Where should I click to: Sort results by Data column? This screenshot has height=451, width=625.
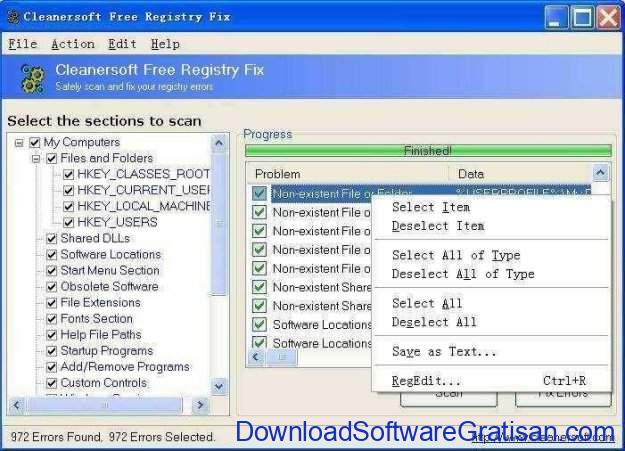[520, 174]
